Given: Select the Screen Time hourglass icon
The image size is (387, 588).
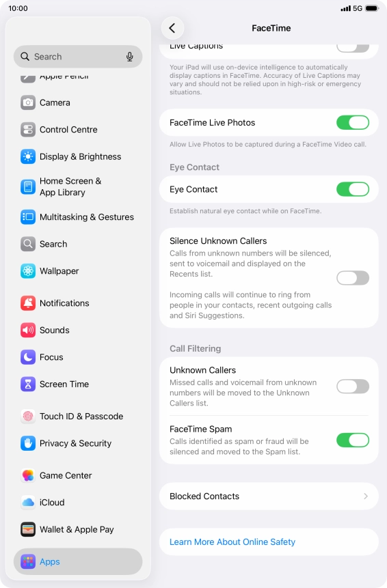Looking at the screenshot, I should click(x=28, y=384).
